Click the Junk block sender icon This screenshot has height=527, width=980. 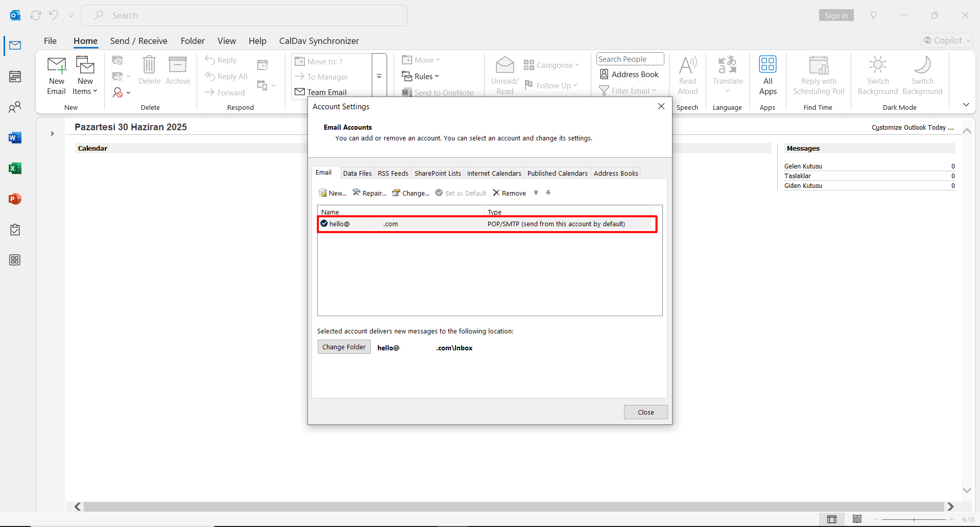(118, 92)
